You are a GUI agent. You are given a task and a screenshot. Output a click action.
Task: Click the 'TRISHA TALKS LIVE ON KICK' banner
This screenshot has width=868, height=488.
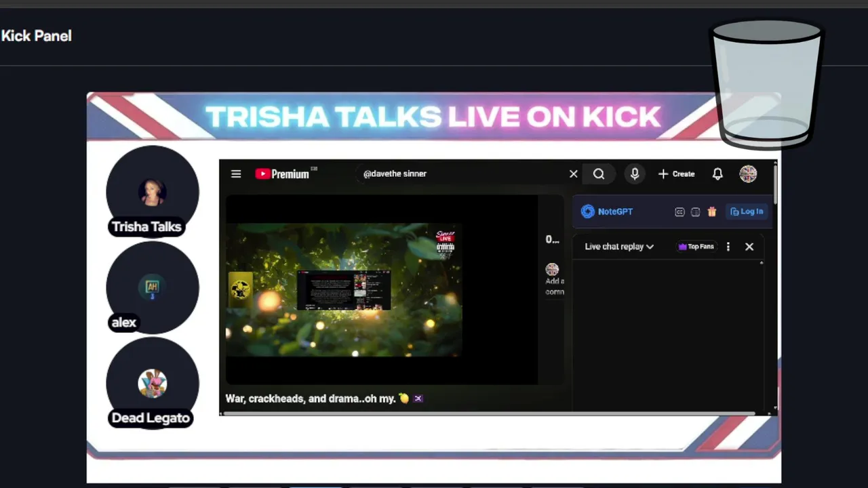[433, 117]
